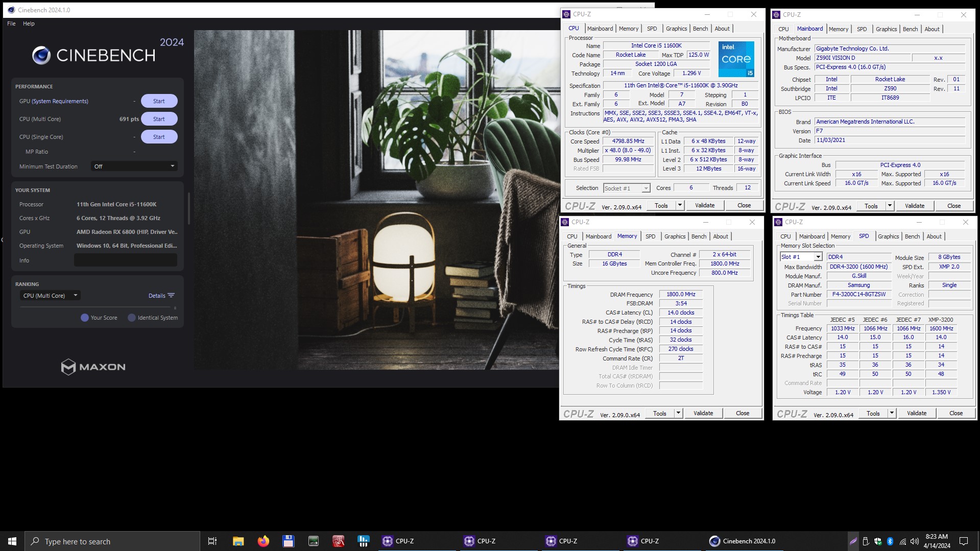Click the ranking slider handle in Cinebench
The width and height of the screenshot is (980, 551).
[x=175, y=308]
